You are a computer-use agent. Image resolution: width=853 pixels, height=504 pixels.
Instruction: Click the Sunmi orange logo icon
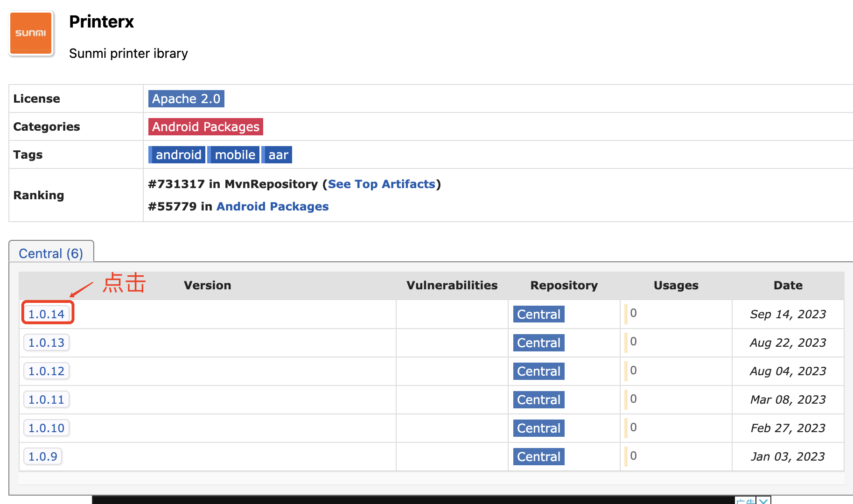pyautogui.click(x=31, y=33)
